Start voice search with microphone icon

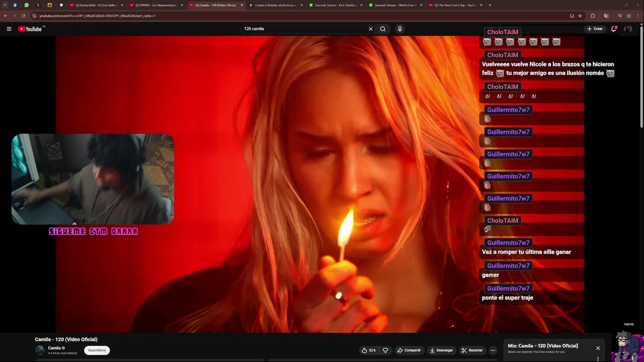click(400, 29)
